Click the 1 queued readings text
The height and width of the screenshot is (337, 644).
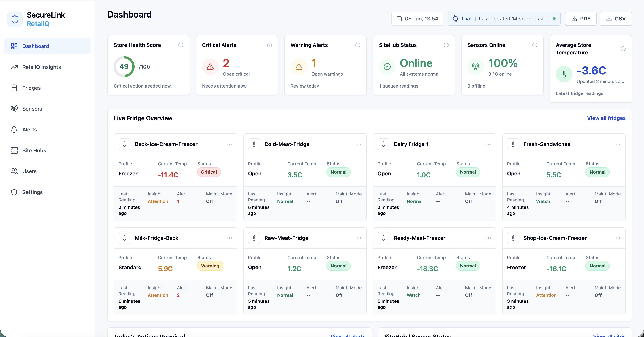coord(399,86)
